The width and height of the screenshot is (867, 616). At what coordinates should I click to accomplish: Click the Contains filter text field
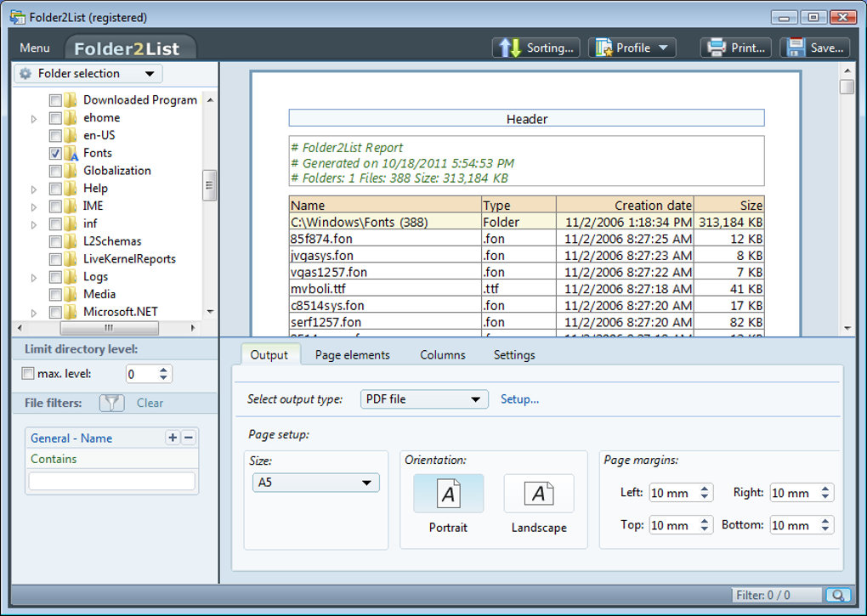(112, 481)
